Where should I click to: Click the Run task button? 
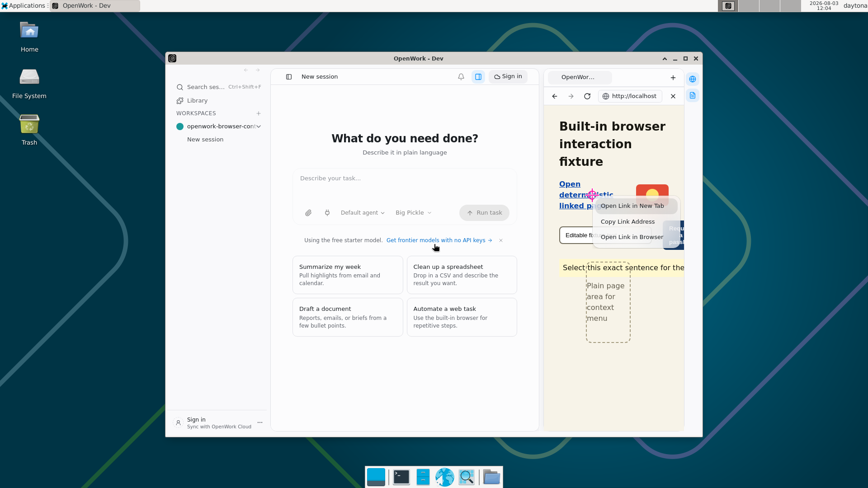(484, 213)
